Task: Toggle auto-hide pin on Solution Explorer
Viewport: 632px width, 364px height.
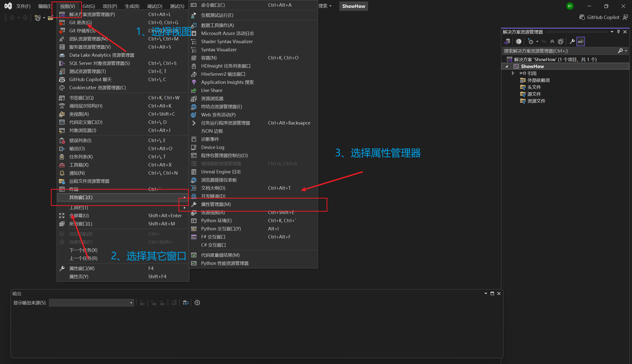Action: (x=618, y=32)
